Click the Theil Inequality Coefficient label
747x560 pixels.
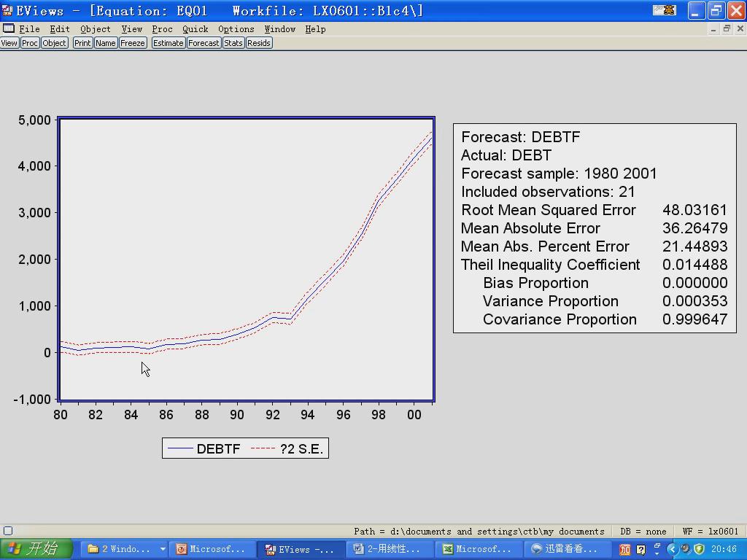tap(550, 265)
